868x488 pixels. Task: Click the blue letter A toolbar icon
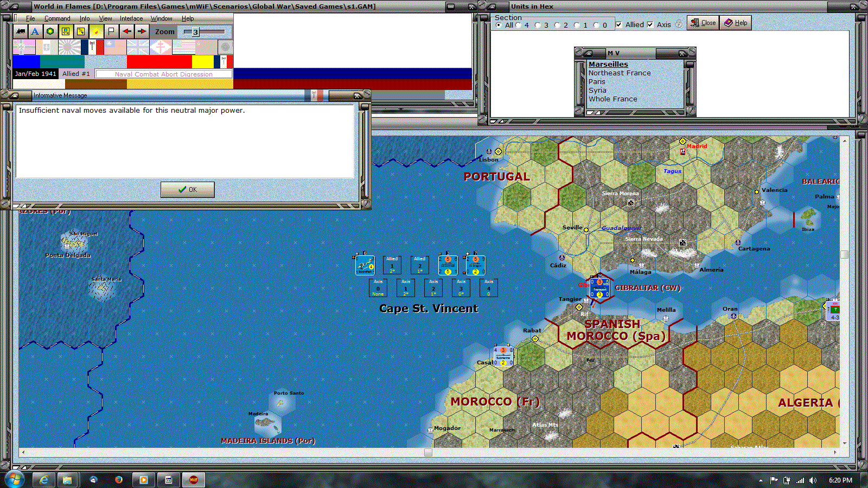[x=35, y=31]
